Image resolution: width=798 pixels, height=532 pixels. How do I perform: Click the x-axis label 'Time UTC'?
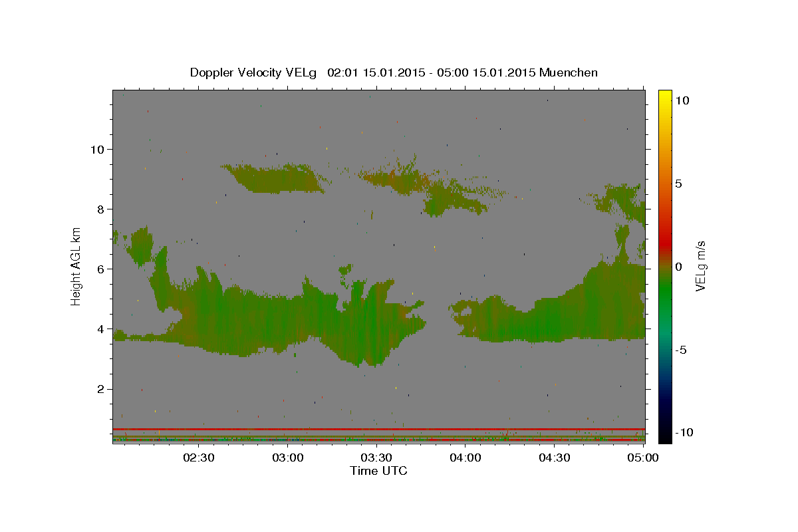(378, 471)
